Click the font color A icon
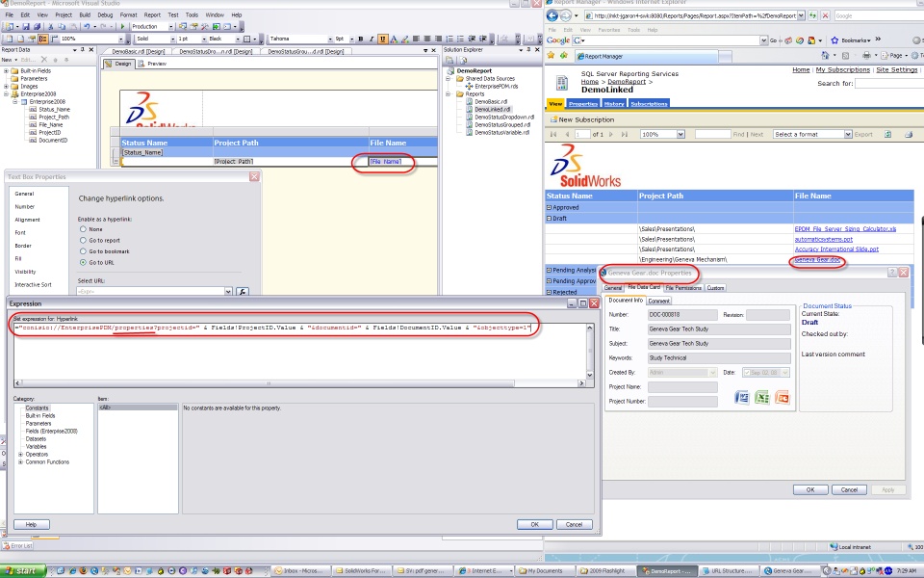This screenshot has height=578, width=924. (x=394, y=39)
